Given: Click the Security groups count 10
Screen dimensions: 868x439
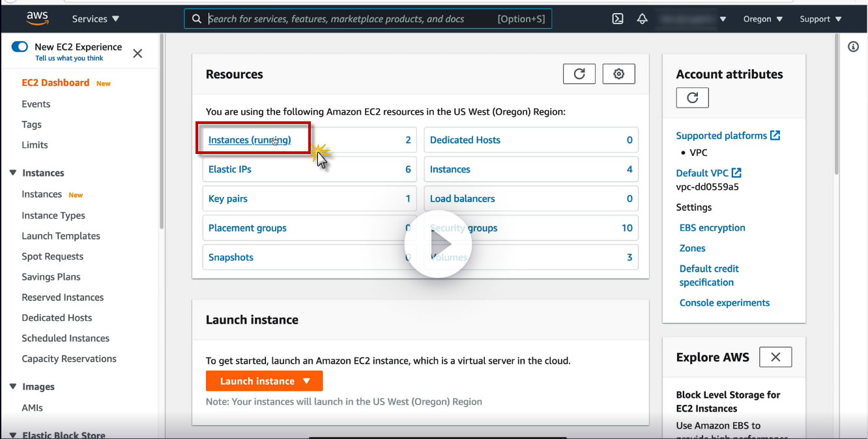Looking at the screenshot, I should [x=627, y=228].
